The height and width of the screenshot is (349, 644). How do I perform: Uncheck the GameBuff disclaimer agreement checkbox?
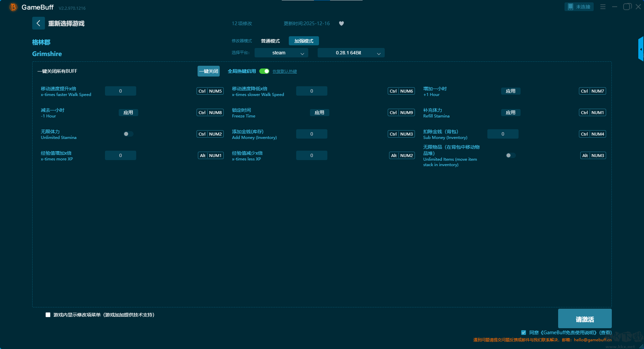(524, 333)
